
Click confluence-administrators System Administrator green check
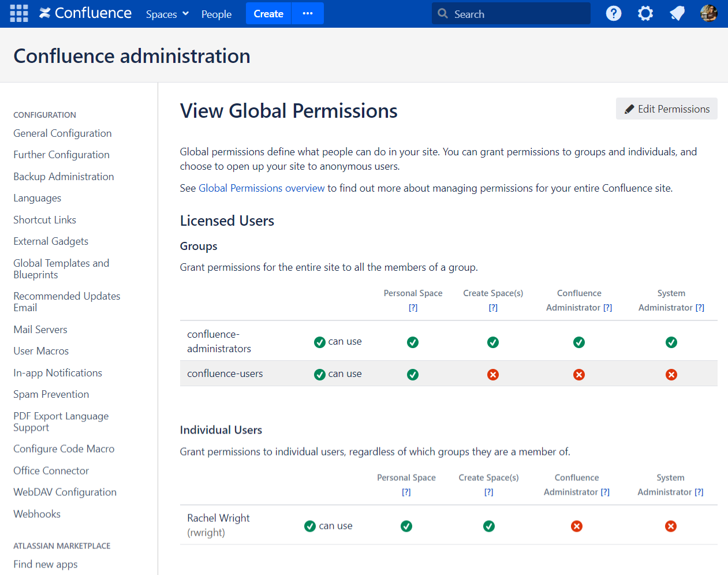[671, 342]
